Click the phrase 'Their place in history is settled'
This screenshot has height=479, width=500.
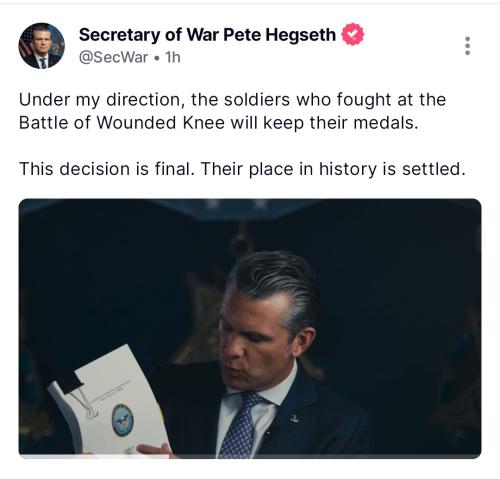(333, 169)
